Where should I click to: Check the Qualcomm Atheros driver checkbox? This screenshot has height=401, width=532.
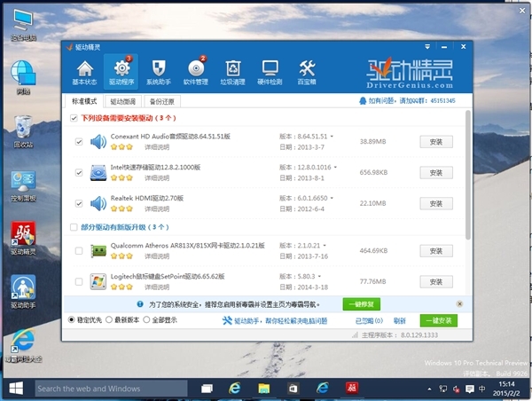(79, 251)
